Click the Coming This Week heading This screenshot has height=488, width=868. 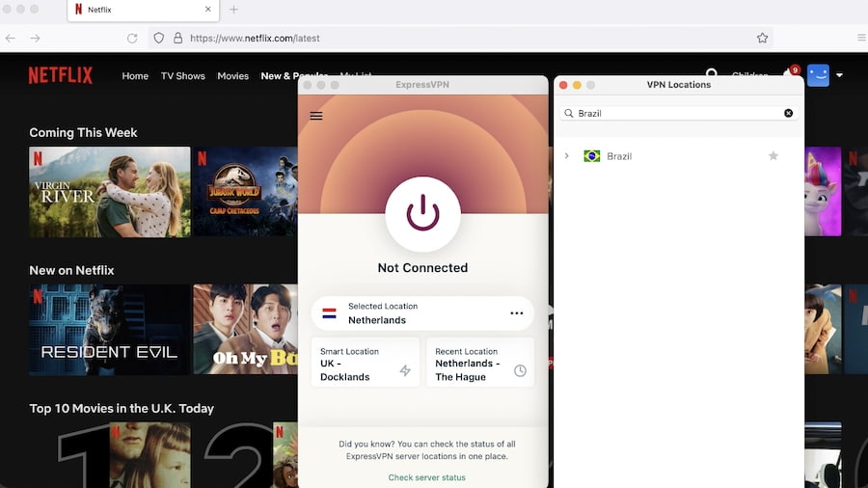[x=83, y=133]
